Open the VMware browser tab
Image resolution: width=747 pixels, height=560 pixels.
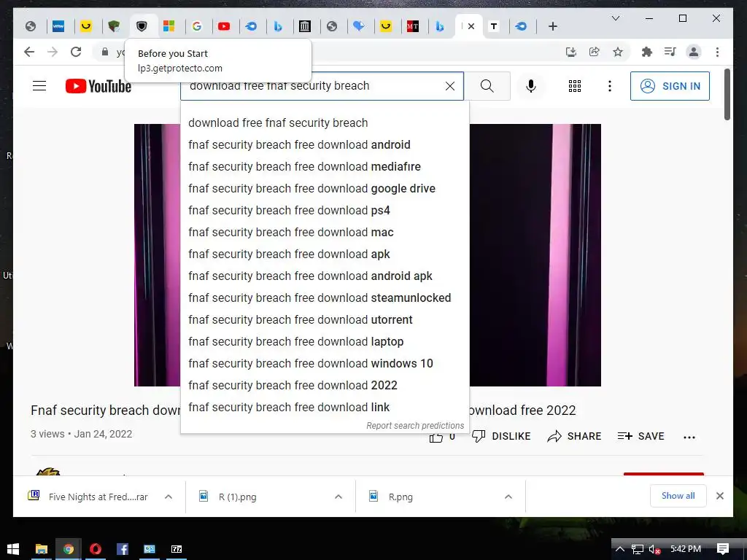[58, 26]
